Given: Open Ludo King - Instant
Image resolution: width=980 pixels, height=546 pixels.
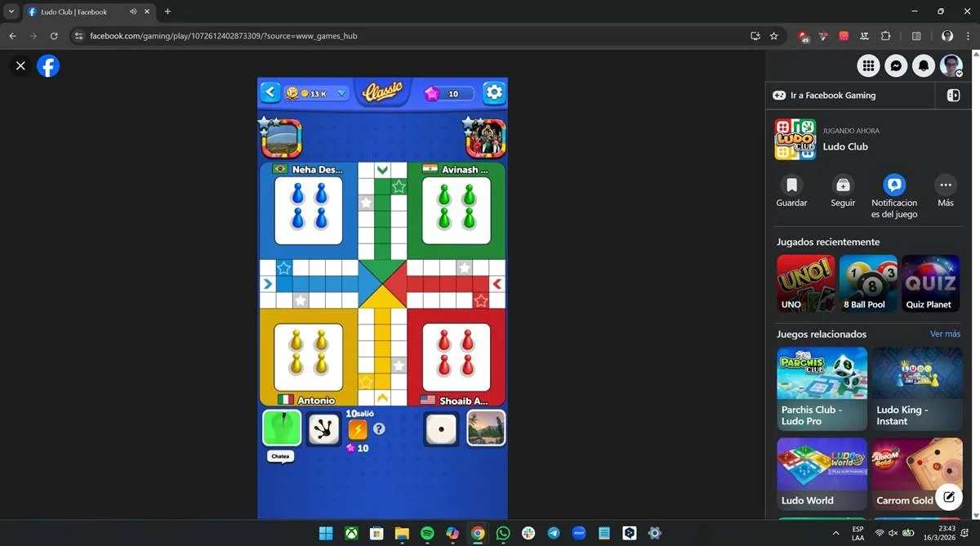Looking at the screenshot, I should [917, 389].
